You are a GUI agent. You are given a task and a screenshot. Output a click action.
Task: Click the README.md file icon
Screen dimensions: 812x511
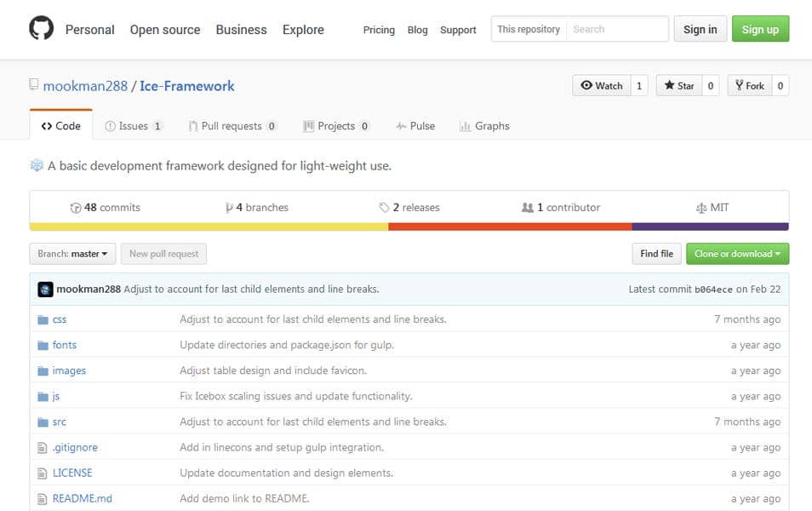[43, 499]
